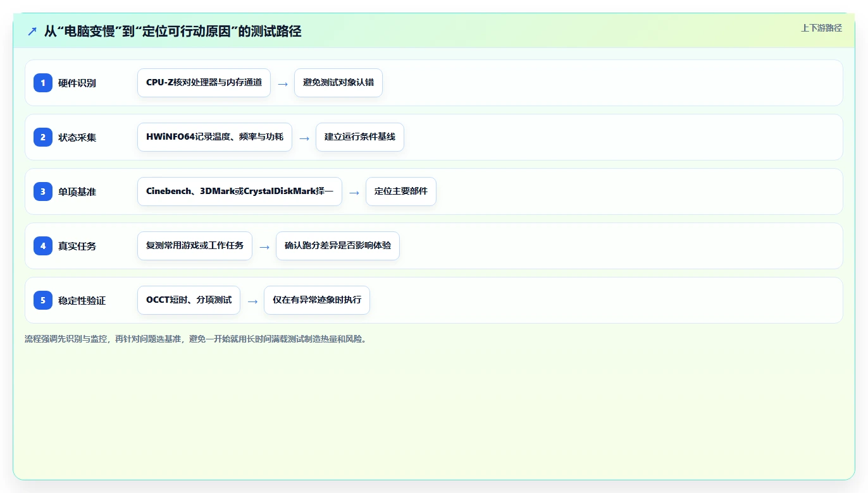Click the Cinebench、3DMark或CrystalDiskMark择一 box
The image size is (868, 493).
pos(240,192)
